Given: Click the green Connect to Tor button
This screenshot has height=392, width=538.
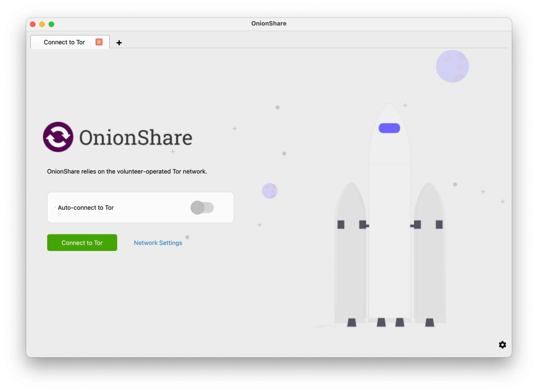Looking at the screenshot, I should tap(82, 242).
